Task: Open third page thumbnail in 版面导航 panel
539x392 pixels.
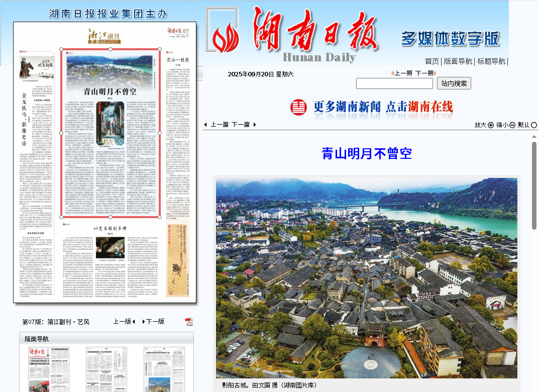Action: click(x=164, y=369)
